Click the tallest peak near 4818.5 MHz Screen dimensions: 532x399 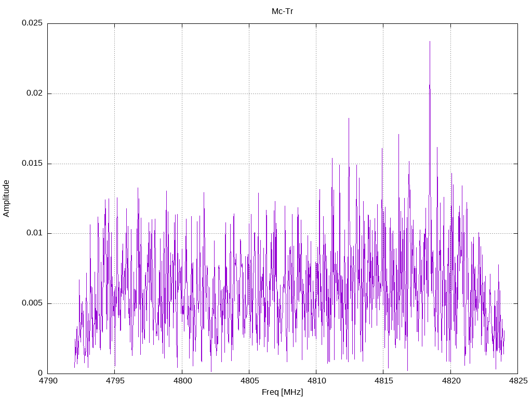pos(430,42)
